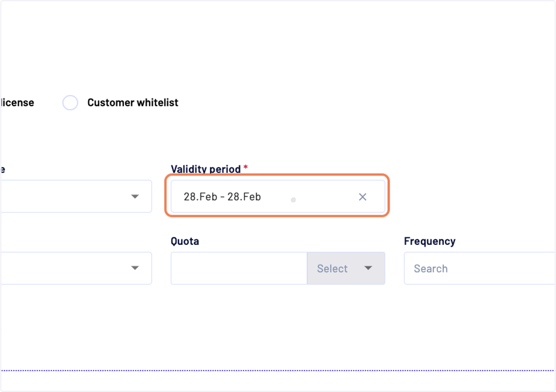Image resolution: width=556 pixels, height=392 pixels.
Task: Expand the dropdown left of Validity period
Action: [76, 197]
